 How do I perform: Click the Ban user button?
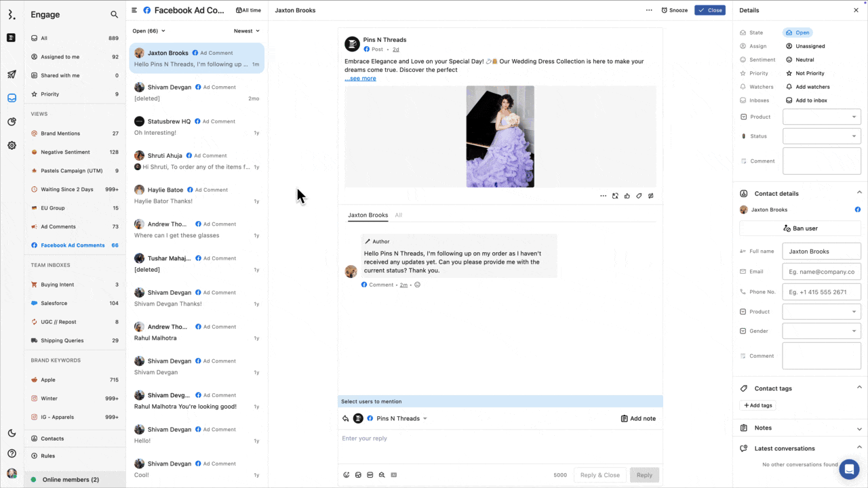[800, 228]
